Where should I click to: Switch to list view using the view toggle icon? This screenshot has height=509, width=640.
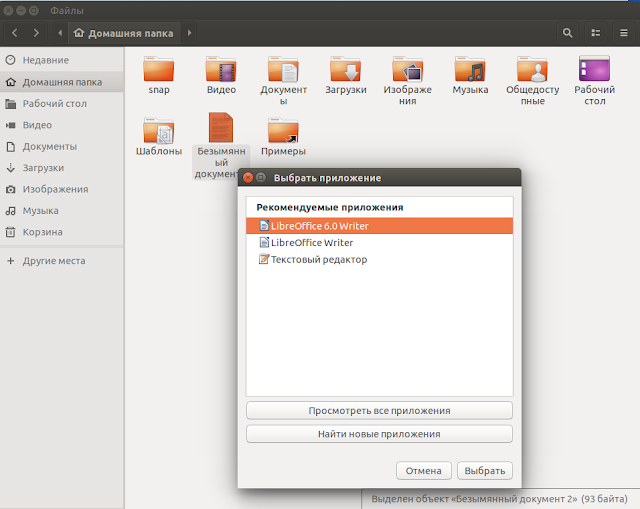[x=596, y=33]
